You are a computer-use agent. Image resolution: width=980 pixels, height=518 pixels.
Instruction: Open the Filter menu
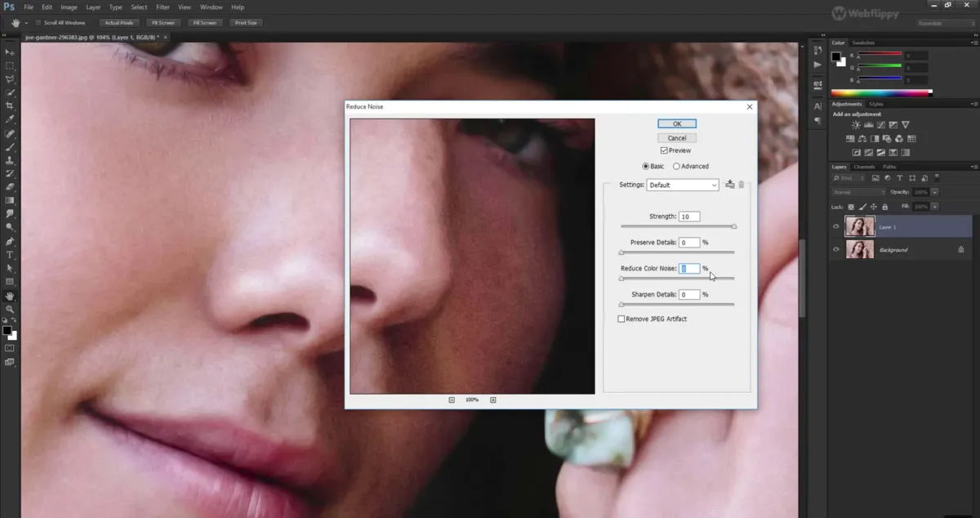163,7
